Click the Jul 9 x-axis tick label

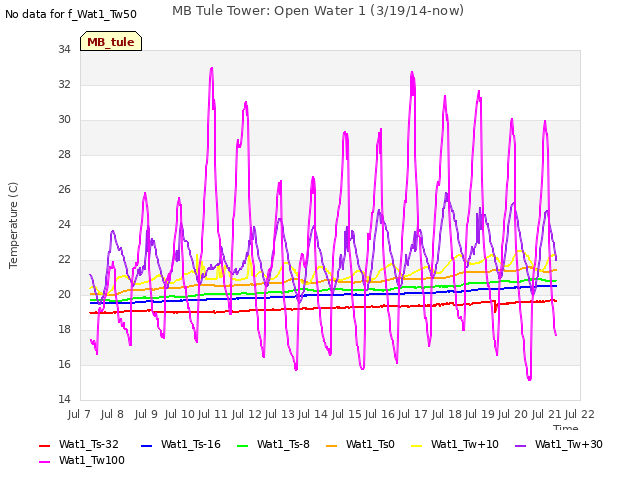coord(146,414)
